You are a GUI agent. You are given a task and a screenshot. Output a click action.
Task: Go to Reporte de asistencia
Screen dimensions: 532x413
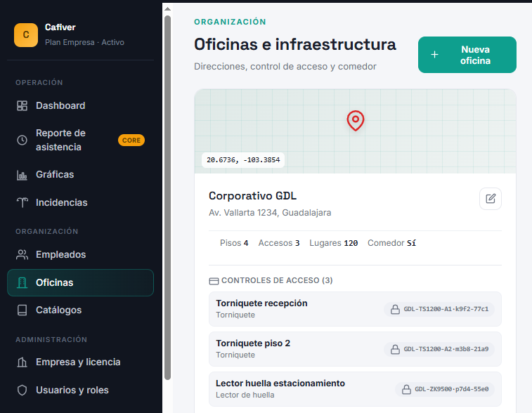[80, 140]
